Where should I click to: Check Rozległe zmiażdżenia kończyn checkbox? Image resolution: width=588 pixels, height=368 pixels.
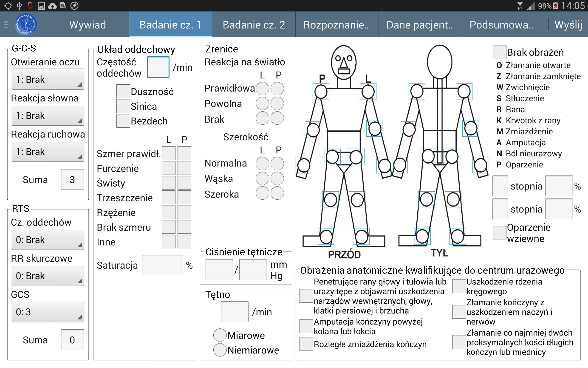click(306, 344)
